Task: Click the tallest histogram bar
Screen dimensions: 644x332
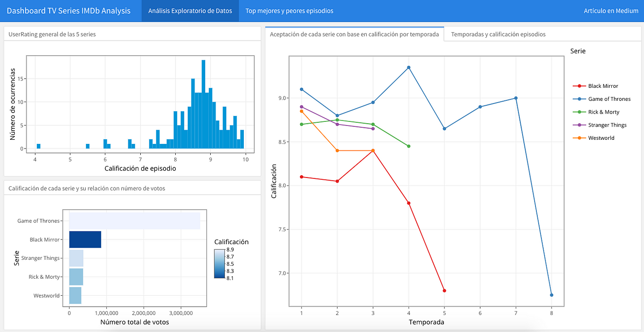Action: point(203,104)
